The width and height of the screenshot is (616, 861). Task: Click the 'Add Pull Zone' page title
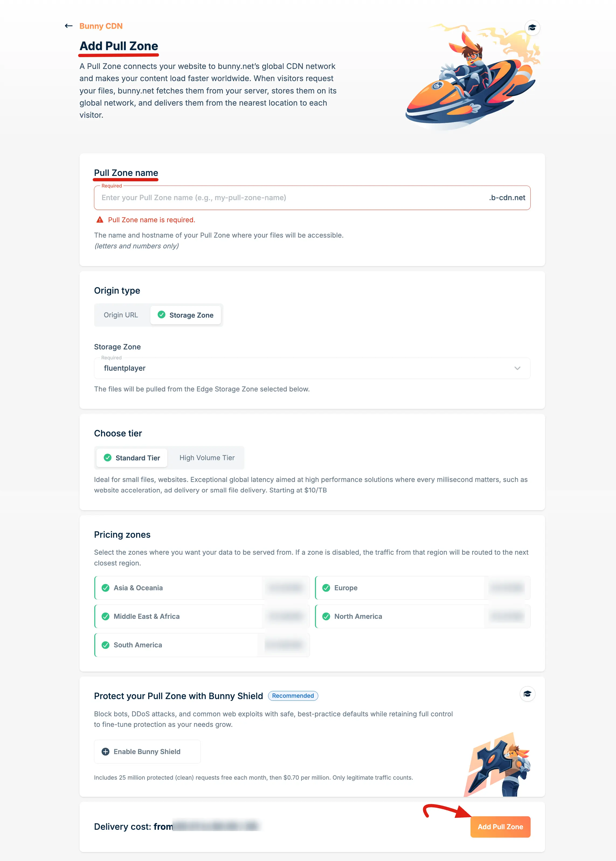(x=119, y=46)
